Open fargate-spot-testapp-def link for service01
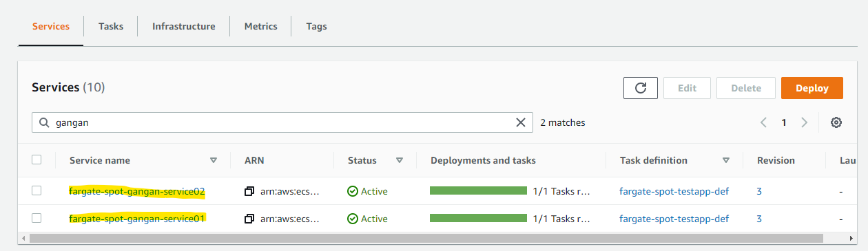The height and width of the screenshot is (251, 868). [674, 219]
